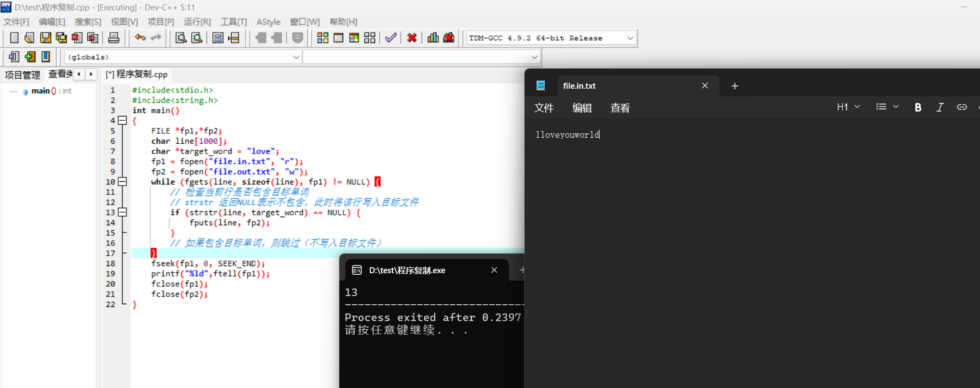This screenshot has height=388, width=980.
Task: Undo the last edit
Action: (x=141, y=38)
